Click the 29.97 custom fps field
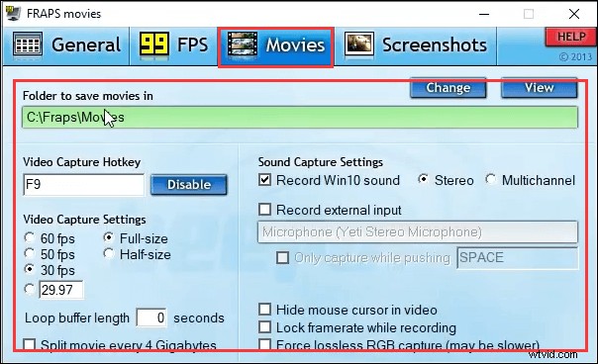This screenshot has height=364, width=598. pos(61,290)
